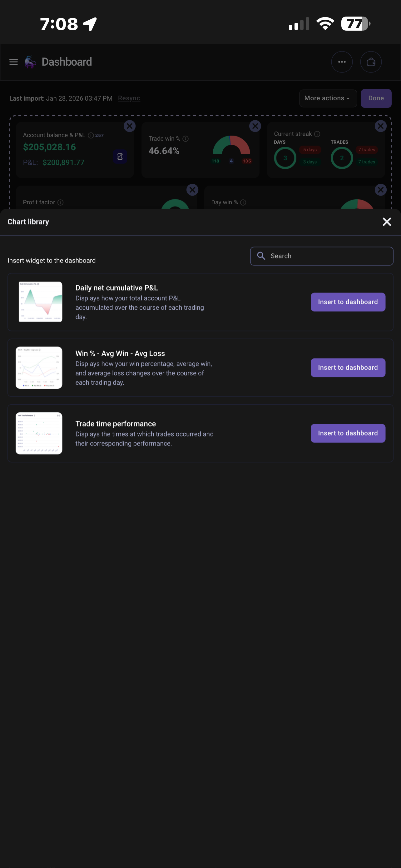
Task: Remove the Trade win % widget
Action: pos(255,126)
